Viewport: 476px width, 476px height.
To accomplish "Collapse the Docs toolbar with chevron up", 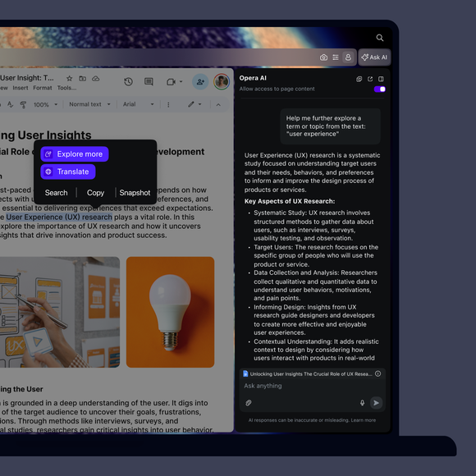I will (x=218, y=104).
